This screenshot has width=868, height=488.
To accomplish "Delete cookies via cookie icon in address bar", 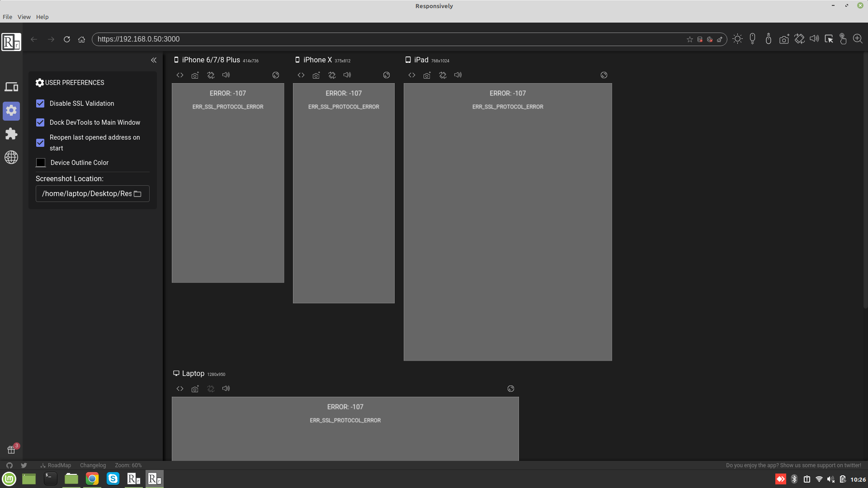I will [710, 39].
